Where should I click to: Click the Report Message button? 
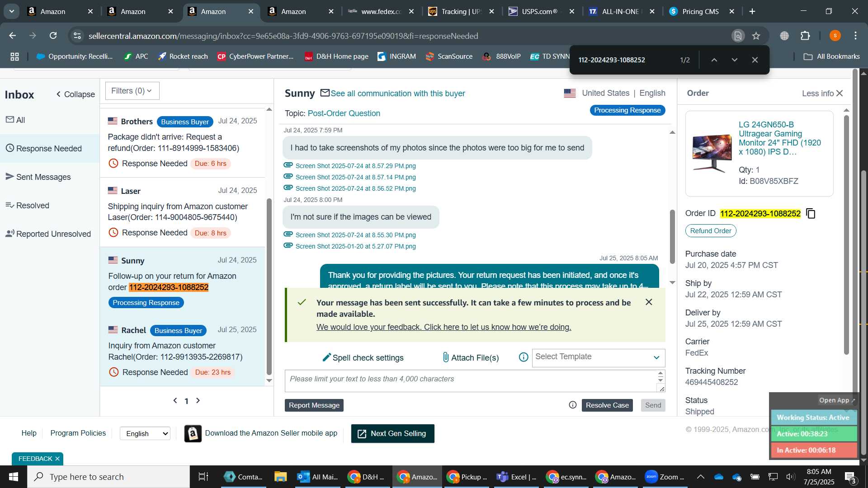tap(314, 405)
